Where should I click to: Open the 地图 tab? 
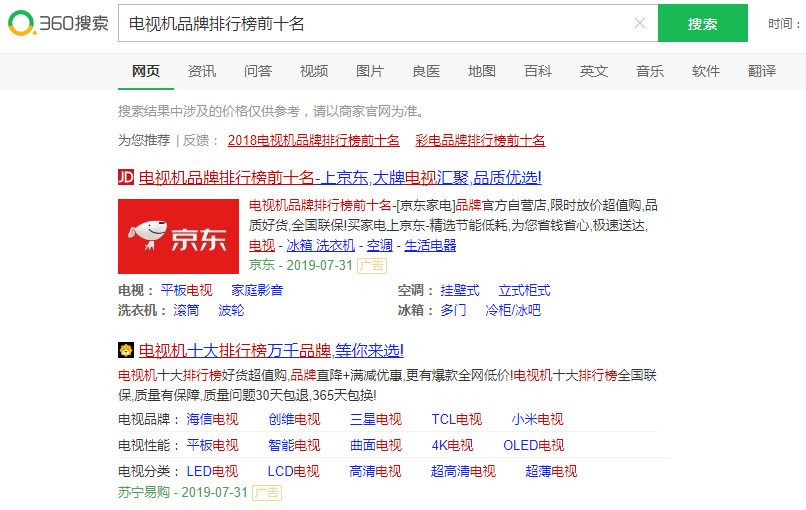[482, 71]
